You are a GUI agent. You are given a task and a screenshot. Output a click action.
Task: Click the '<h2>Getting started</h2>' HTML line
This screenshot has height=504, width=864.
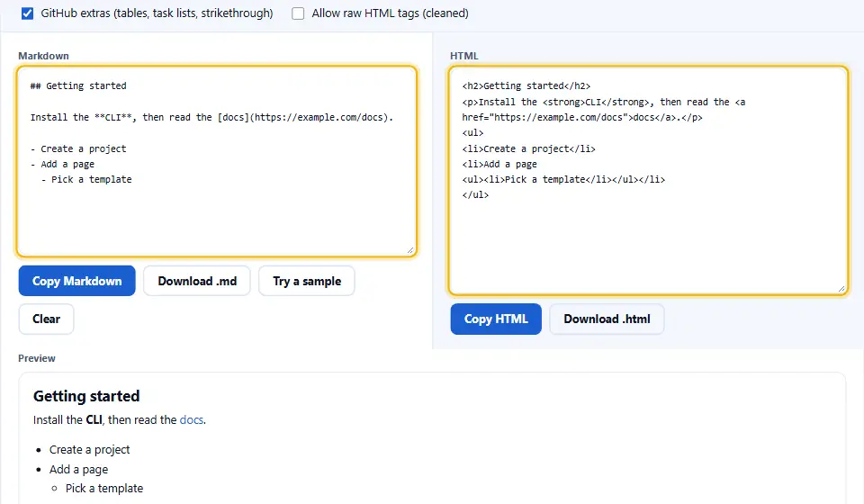[x=526, y=85]
